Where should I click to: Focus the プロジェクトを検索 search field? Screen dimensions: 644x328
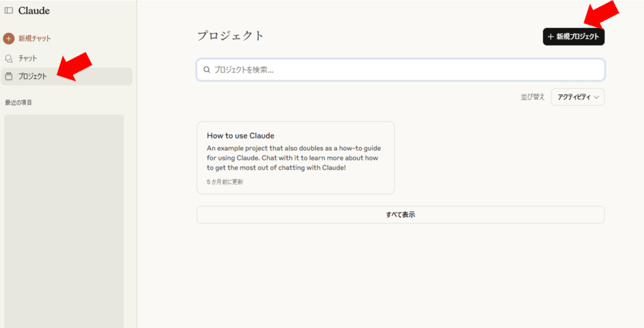(x=401, y=70)
